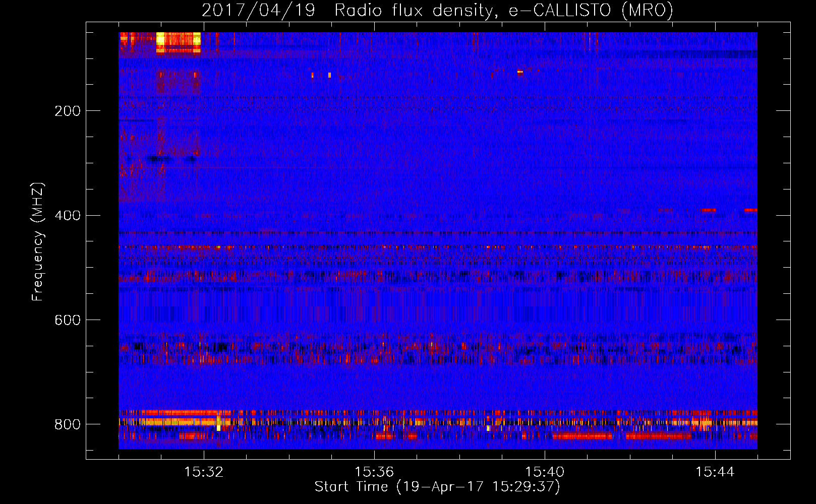
Task: Click the 15:32 time tick label
Action: coord(204,472)
